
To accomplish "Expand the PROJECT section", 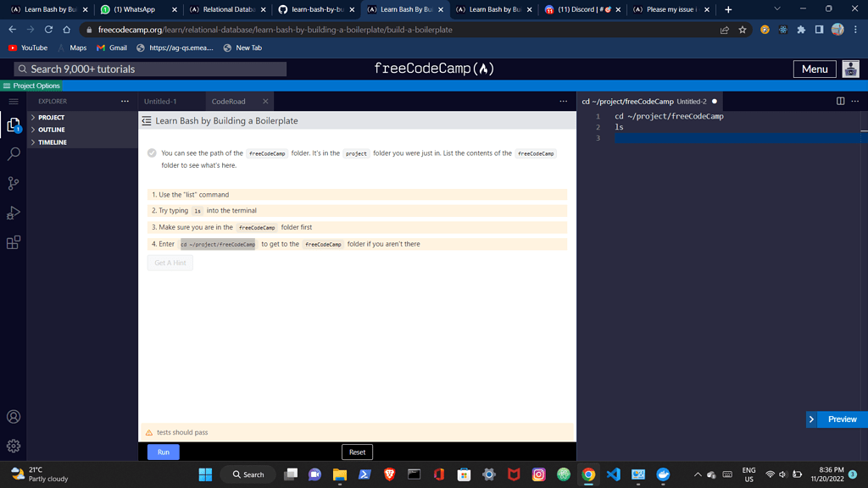I will pyautogui.click(x=82, y=117).
